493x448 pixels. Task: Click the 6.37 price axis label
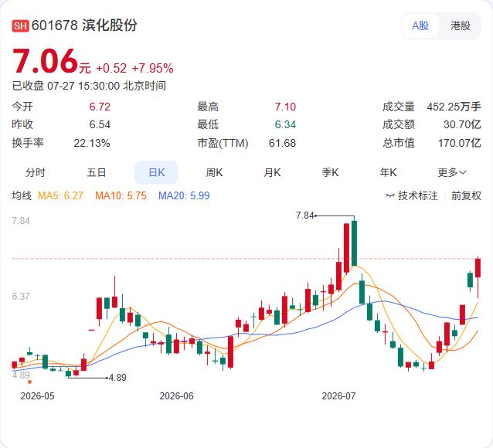21,297
